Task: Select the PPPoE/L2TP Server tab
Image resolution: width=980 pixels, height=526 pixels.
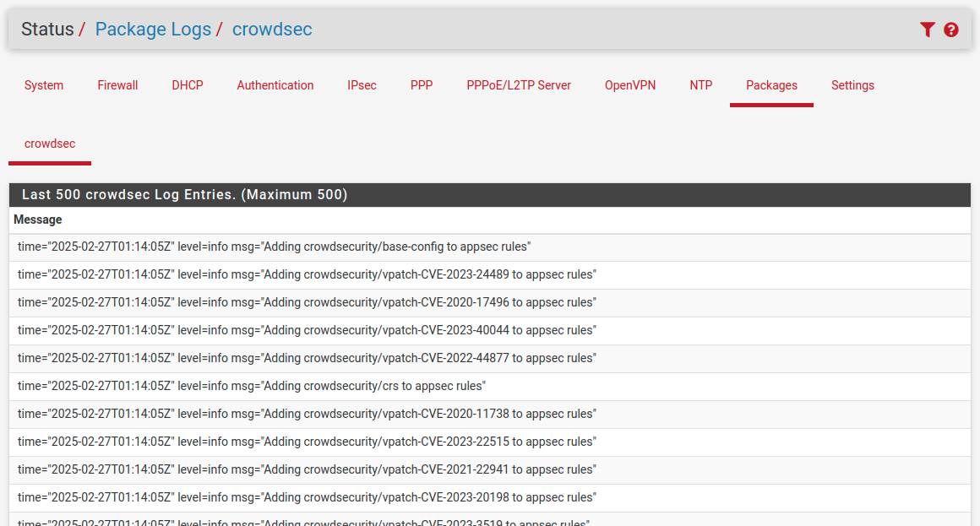Action: (519, 85)
